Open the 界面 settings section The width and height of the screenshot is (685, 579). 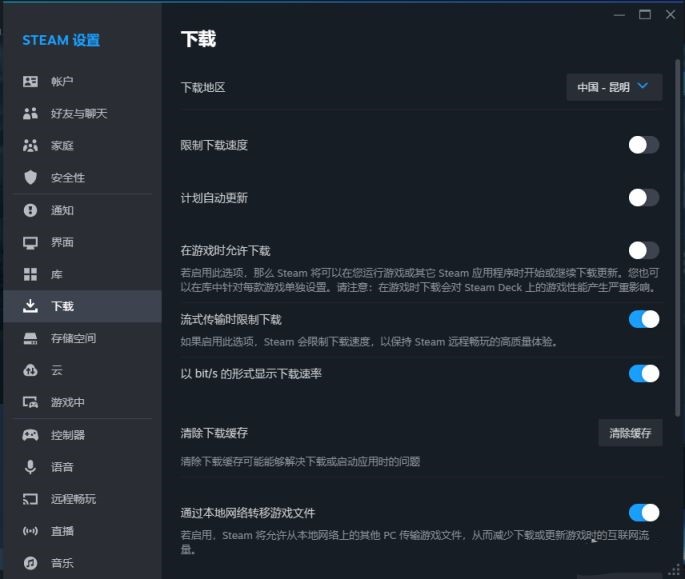[82, 242]
